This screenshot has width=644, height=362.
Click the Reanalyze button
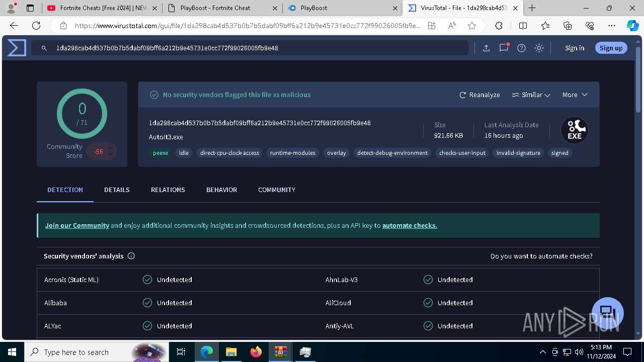479,95
